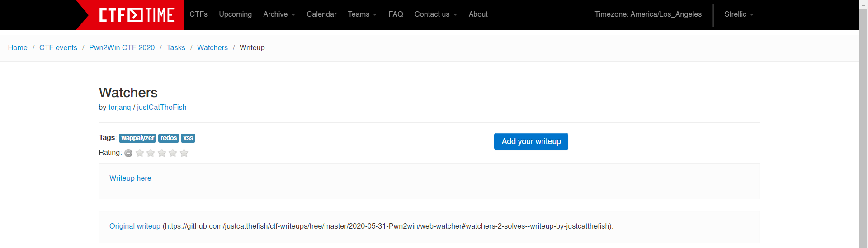Open the Contact us dropdown
This screenshot has height=248, width=868.
[x=435, y=14]
